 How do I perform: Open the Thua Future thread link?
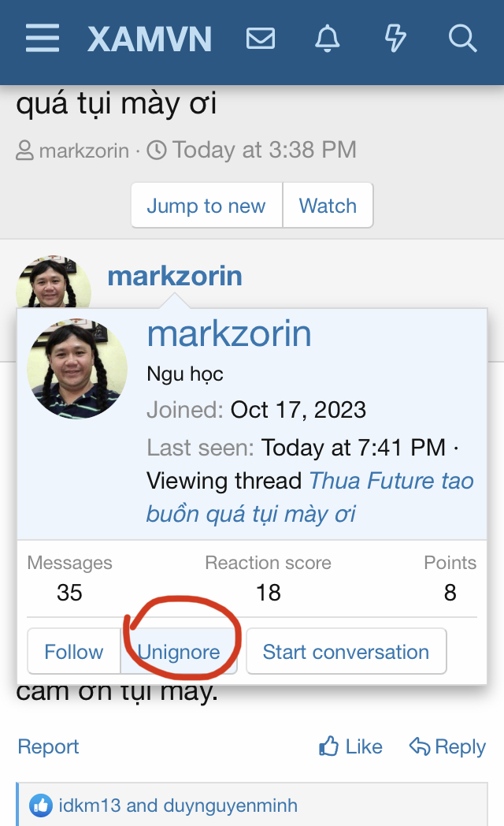(310, 497)
